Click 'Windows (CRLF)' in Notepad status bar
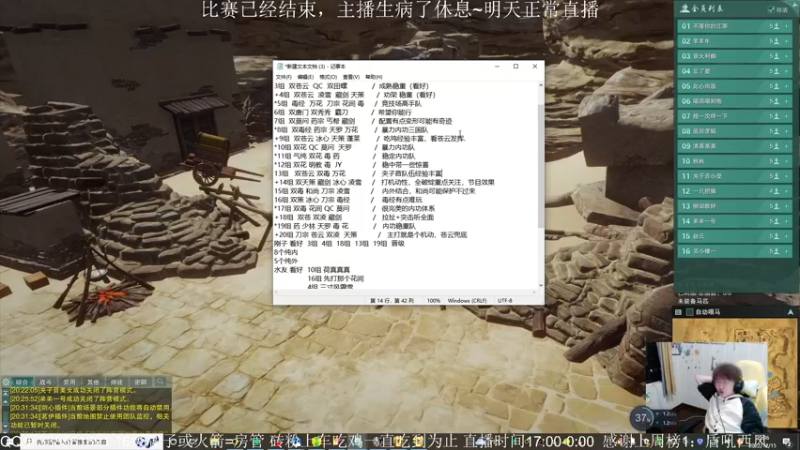This screenshot has height=450, width=800. (x=467, y=301)
